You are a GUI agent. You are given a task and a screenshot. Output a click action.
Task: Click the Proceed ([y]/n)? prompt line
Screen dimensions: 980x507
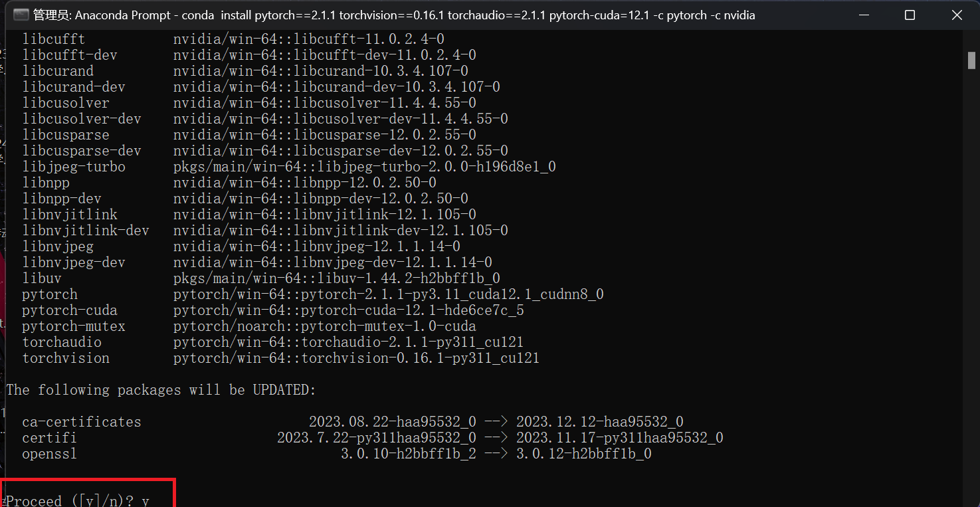[78, 500]
